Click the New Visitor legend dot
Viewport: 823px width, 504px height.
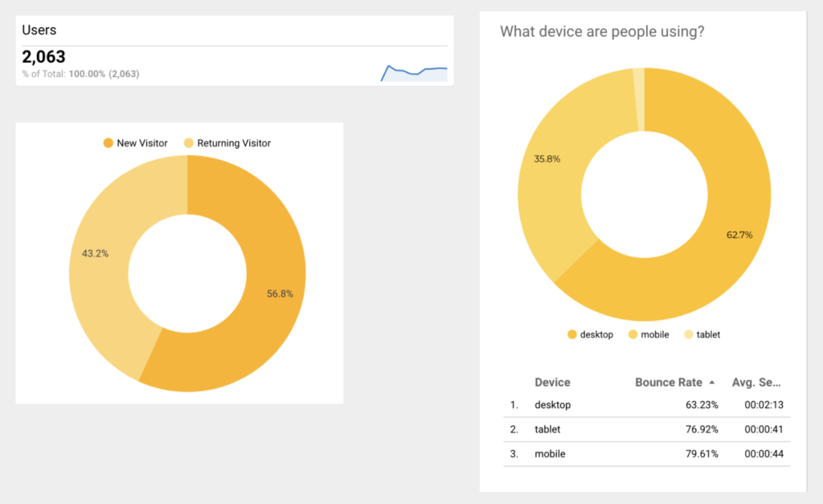tap(109, 143)
